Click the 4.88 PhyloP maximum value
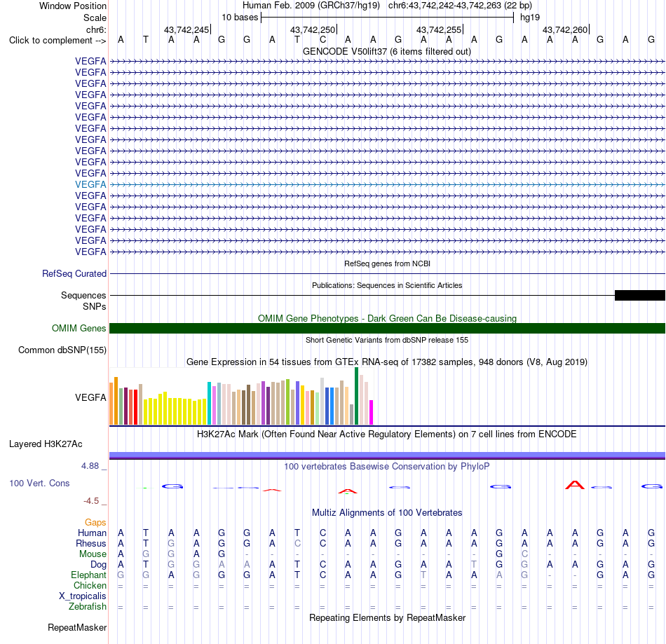The image size is (666, 644). [90, 466]
